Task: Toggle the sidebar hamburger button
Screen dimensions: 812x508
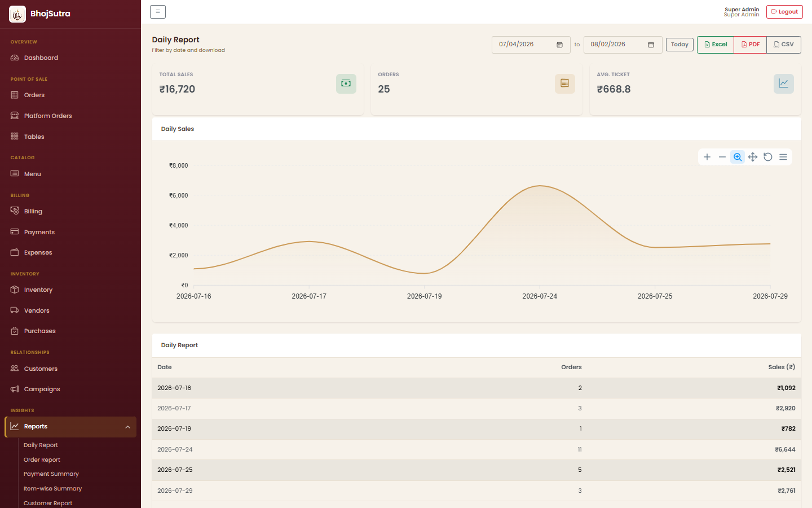Action: click(158, 11)
